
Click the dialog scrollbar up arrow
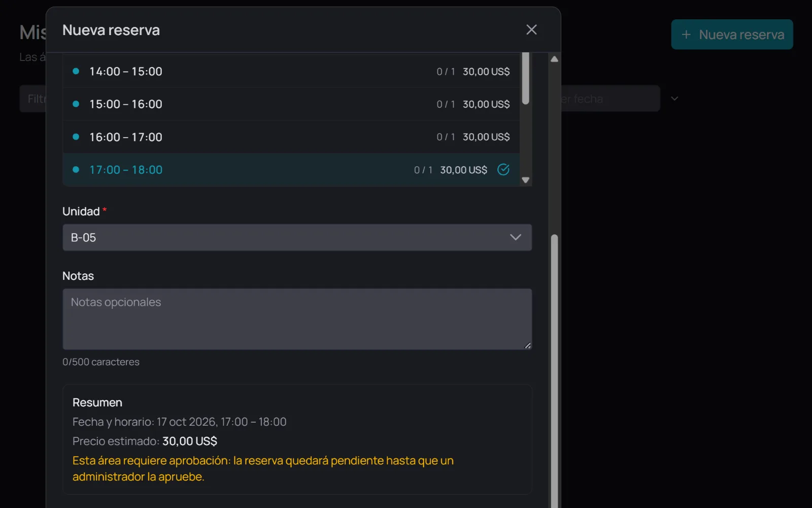pyautogui.click(x=555, y=59)
